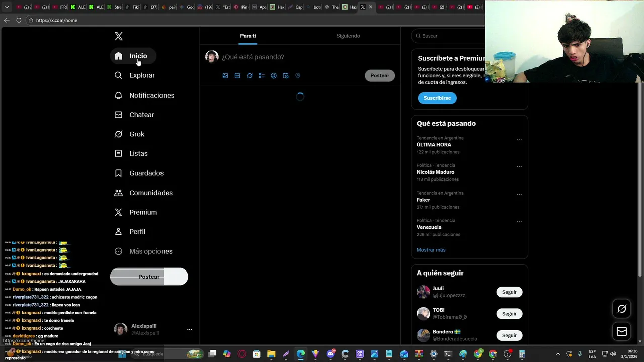Open Settings gear in taskbar
644x362 pixels.
pos(434,354)
